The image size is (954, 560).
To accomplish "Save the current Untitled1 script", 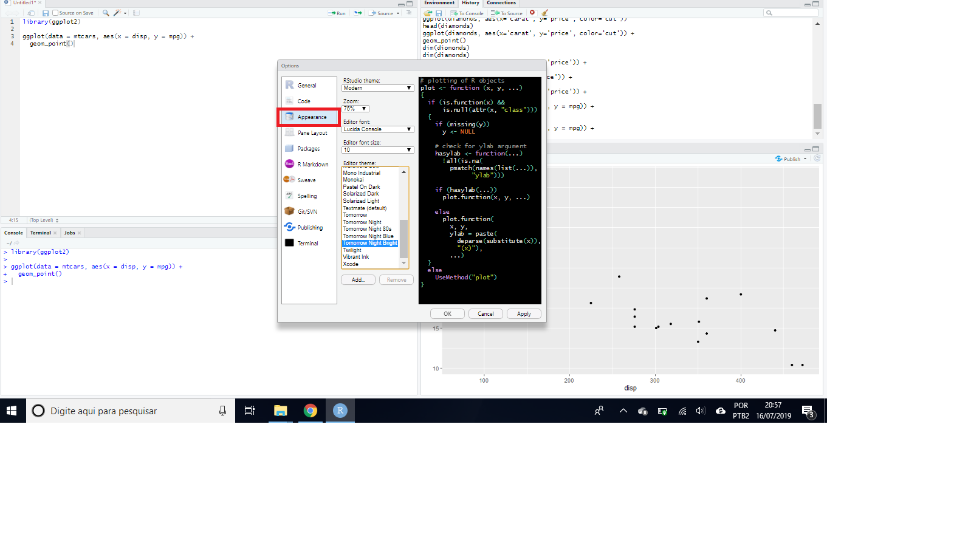I will click(x=46, y=13).
